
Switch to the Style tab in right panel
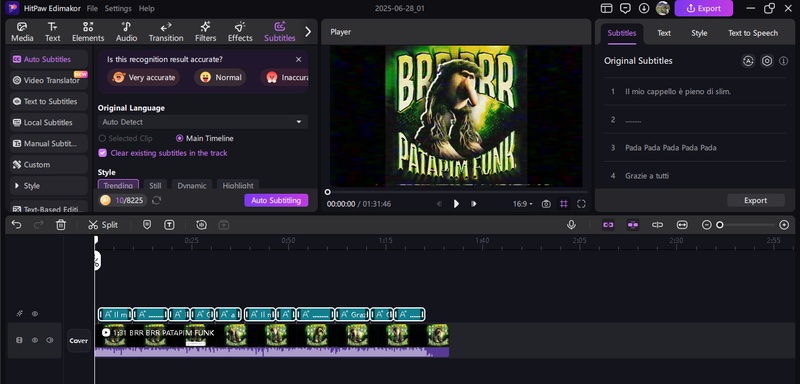699,33
